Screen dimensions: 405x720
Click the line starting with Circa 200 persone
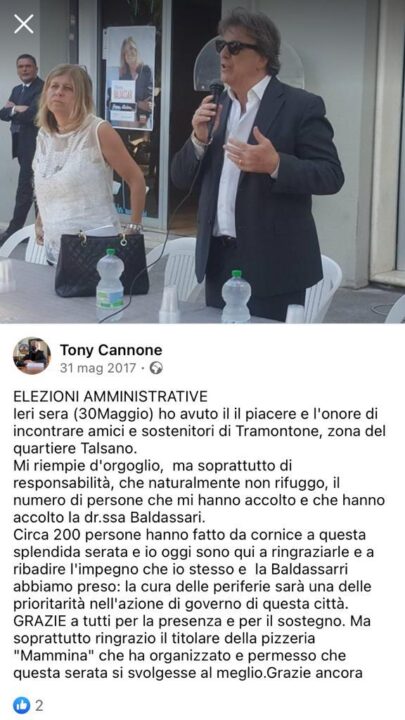coord(189,535)
